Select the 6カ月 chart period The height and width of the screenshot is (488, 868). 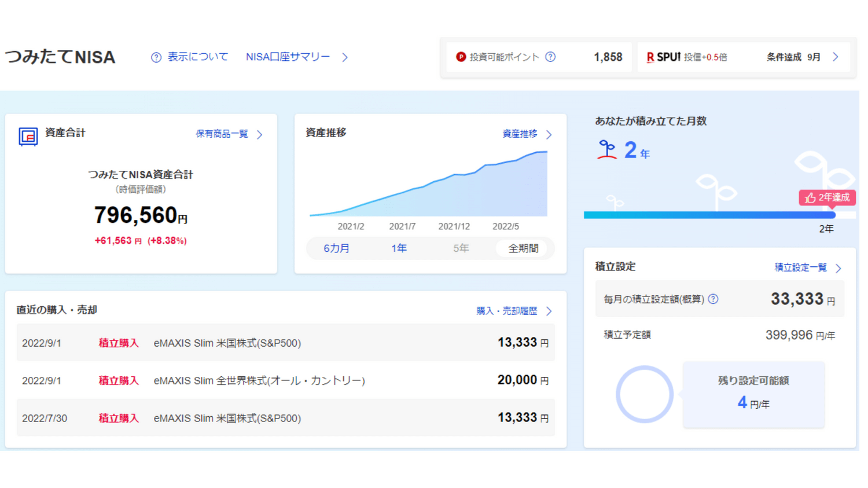(x=336, y=248)
